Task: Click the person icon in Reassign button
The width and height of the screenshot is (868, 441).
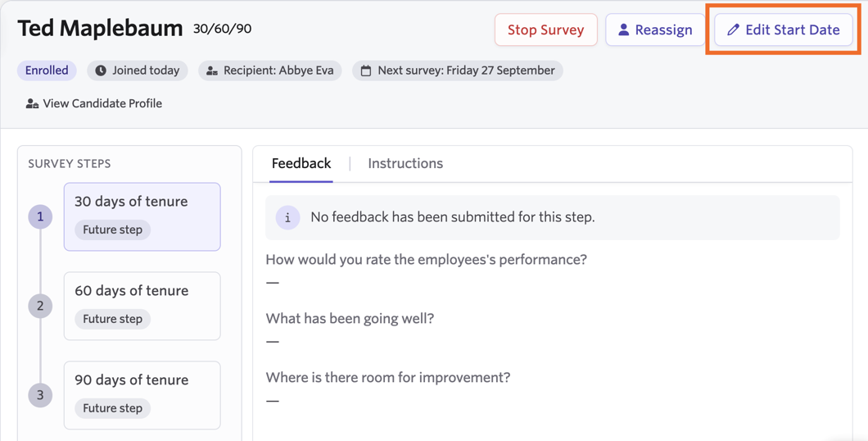Action: pyautogui.click(x=623, y=30)
